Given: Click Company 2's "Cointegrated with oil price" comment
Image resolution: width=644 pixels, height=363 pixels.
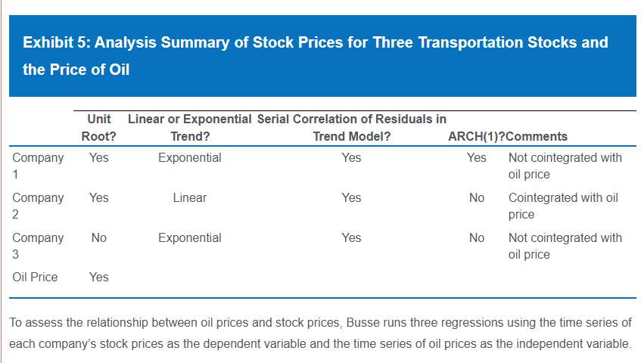Looking at the screenshot, I should point(563,206).
